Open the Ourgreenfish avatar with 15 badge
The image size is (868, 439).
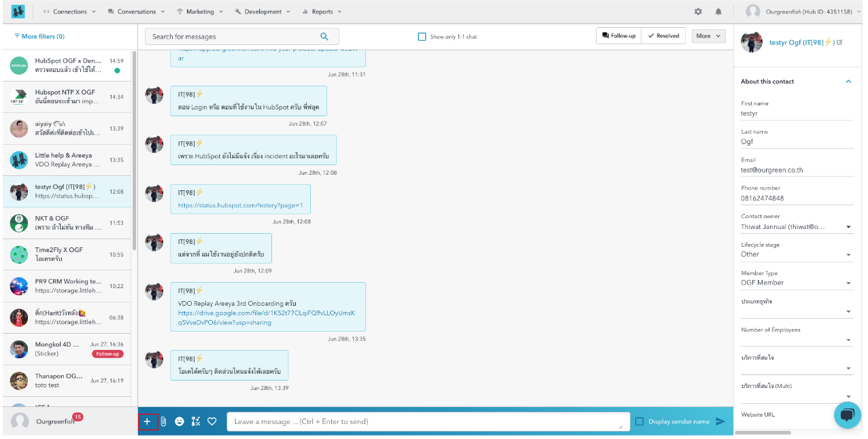coord(20,421)
